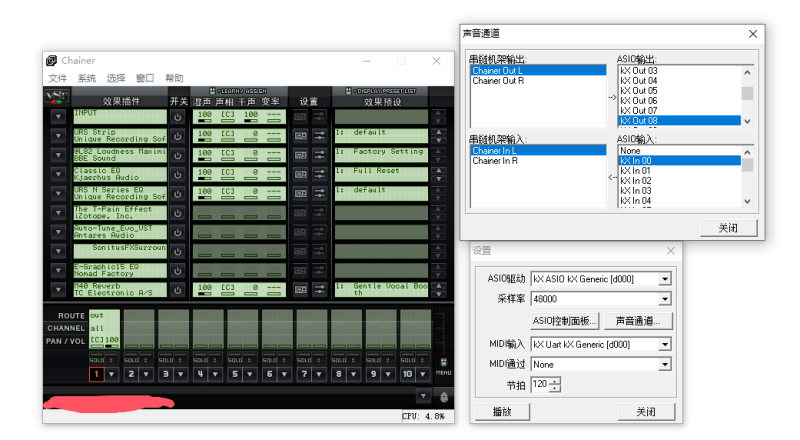Expand the MIDI input kX Uart dropdown
The image size is (800, 440).
[665, 345]
